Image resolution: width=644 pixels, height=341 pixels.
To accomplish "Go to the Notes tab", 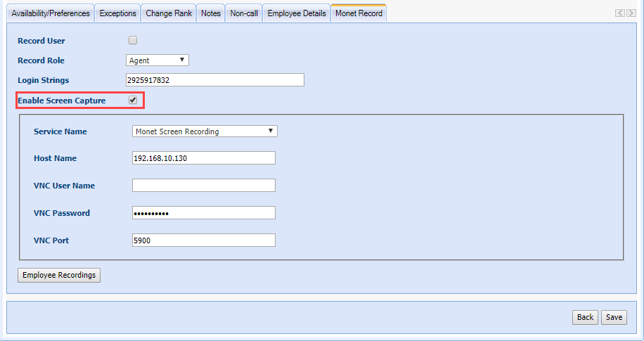I will pyautogui.click(x=210, y=13).
